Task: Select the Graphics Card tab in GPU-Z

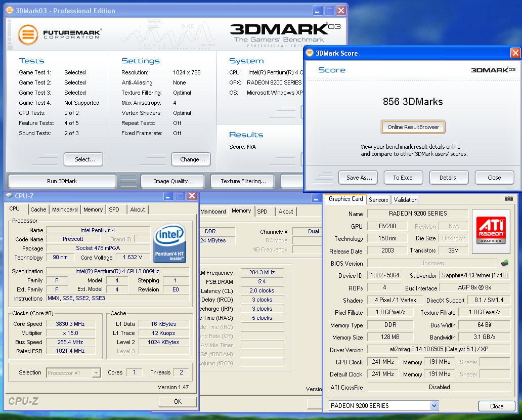Action: pyautogui.click(x=345, y=199)
